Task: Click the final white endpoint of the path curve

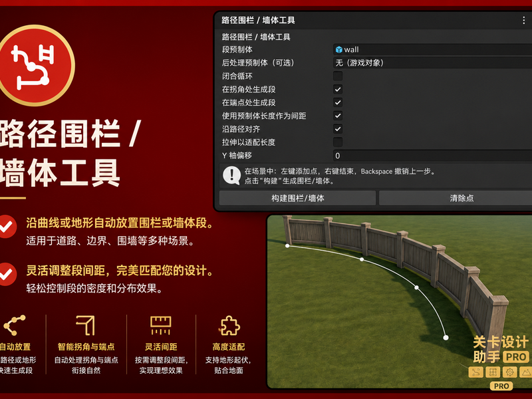Action: point(446,338)
